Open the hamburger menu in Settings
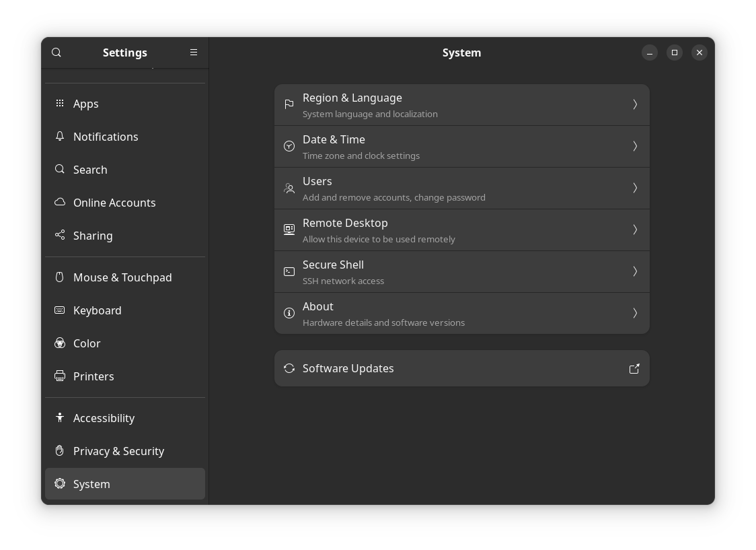 click(x=194, y=52)
